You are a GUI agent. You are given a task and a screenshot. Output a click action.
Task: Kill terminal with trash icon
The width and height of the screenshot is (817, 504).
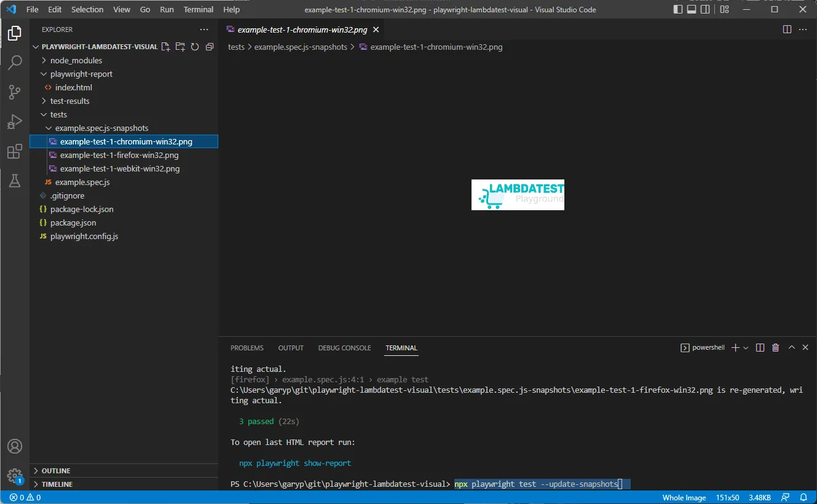(776, 348)
